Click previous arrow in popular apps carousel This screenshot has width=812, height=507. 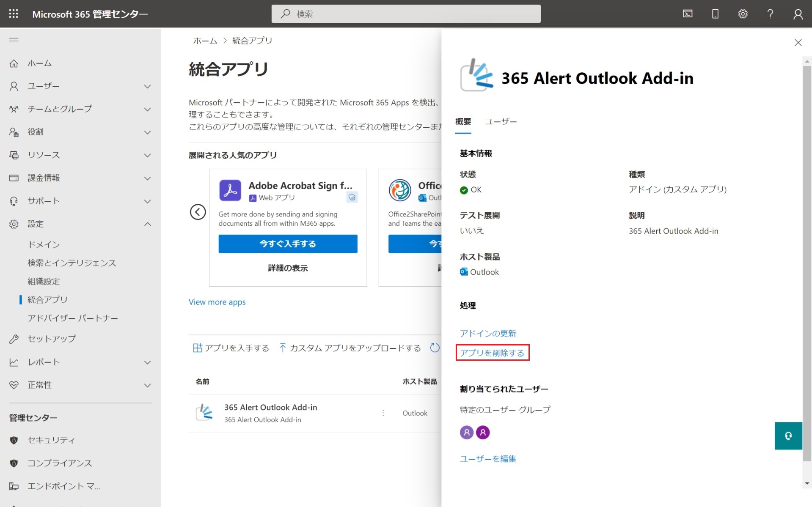(198, 212)
